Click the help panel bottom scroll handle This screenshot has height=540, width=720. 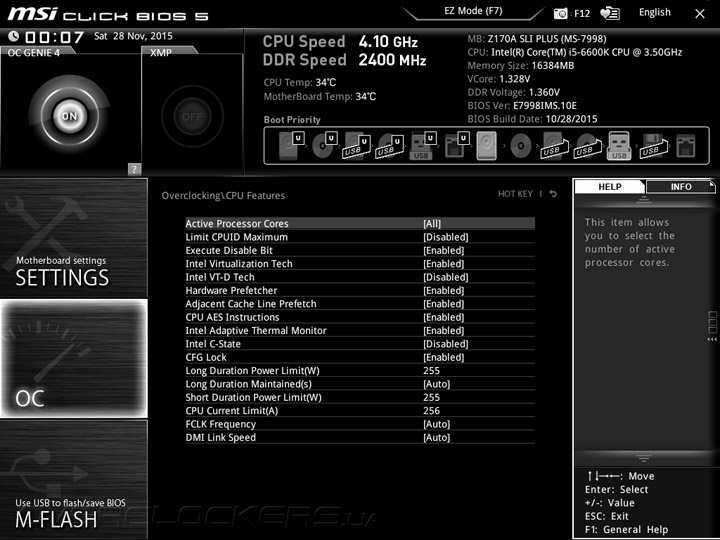(x=644, y=458)
